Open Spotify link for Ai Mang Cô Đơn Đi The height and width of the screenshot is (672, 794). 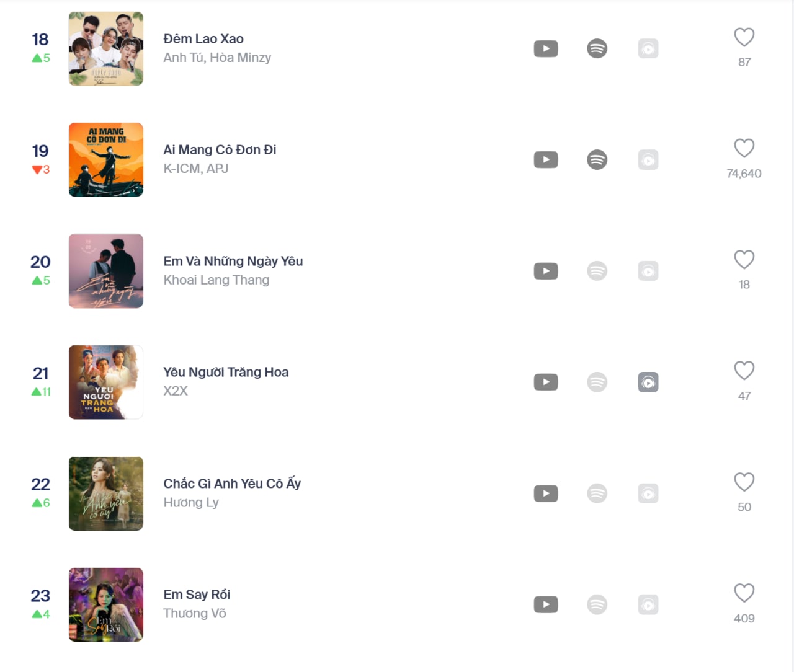[597, 159]
